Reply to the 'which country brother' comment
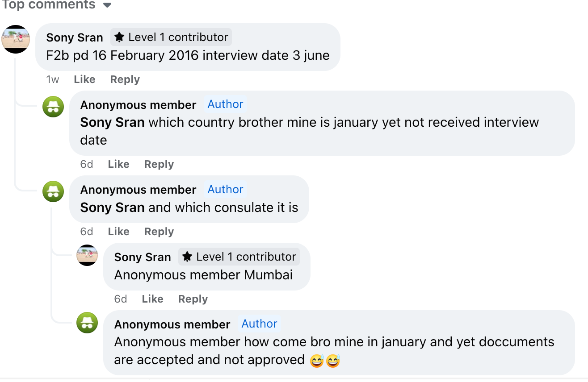The height and width of the screenshot is (382, 588). click(x=159, y=164)
